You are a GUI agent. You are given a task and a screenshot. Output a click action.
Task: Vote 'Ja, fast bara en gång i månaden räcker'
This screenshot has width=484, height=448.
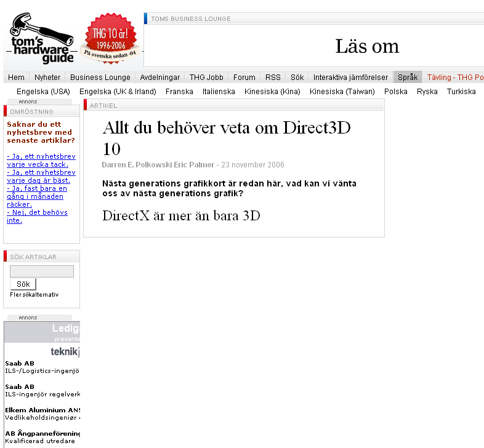(37, 196)
